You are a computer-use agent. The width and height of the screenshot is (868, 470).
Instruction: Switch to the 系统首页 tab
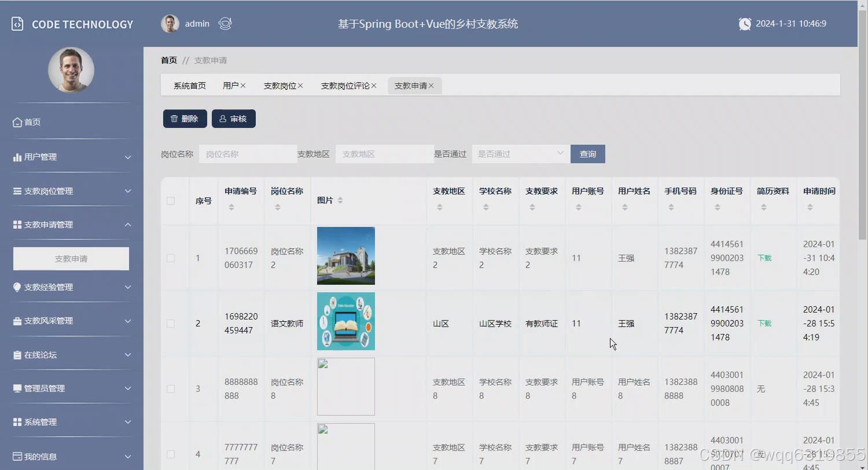(189, 85)
